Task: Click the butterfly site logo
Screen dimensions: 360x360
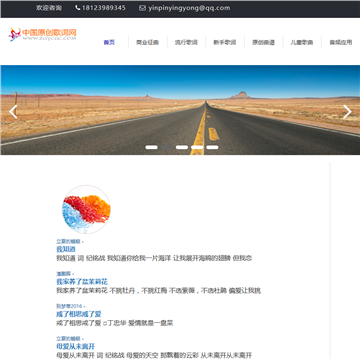Action: [x=15, y=34]
